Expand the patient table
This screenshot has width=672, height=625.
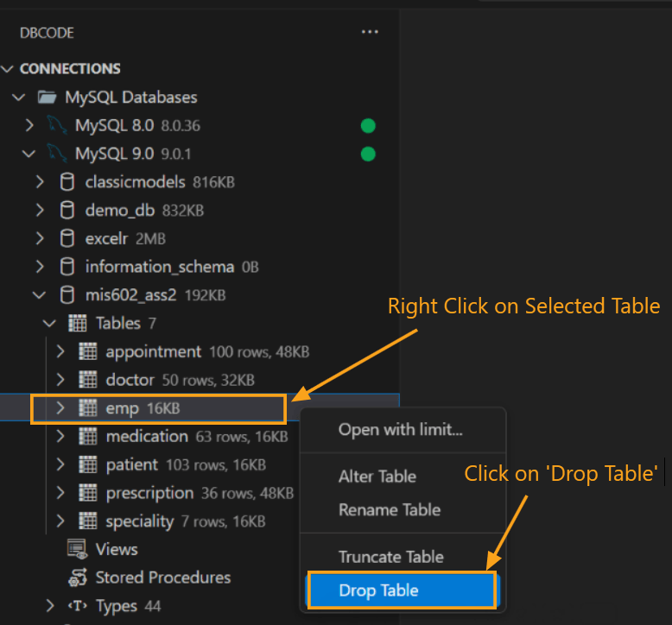click(60, 464)
